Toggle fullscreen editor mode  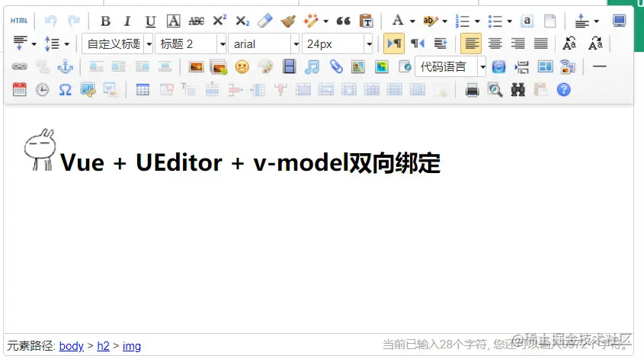click(x=619, y=21)
